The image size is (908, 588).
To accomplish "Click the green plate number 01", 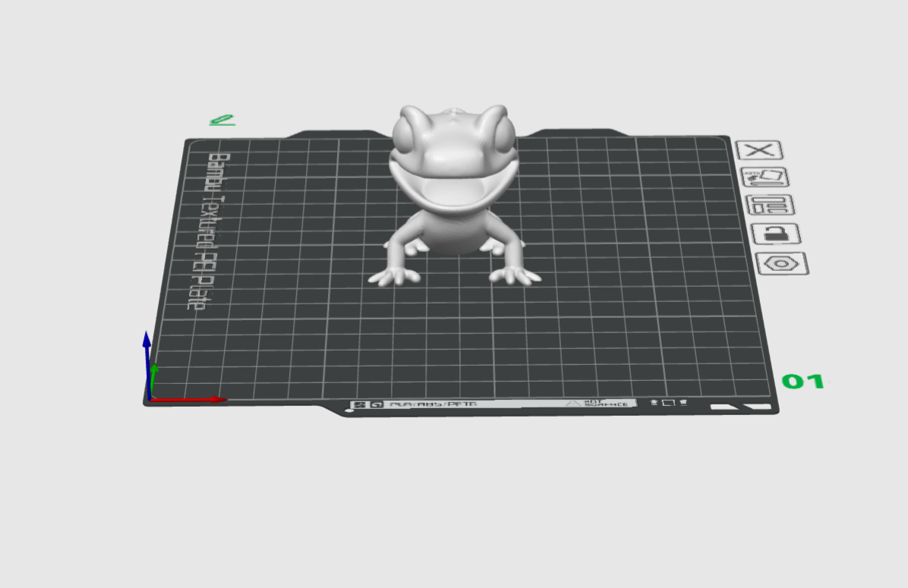I will pyautogui.click(x=802, y=381).
